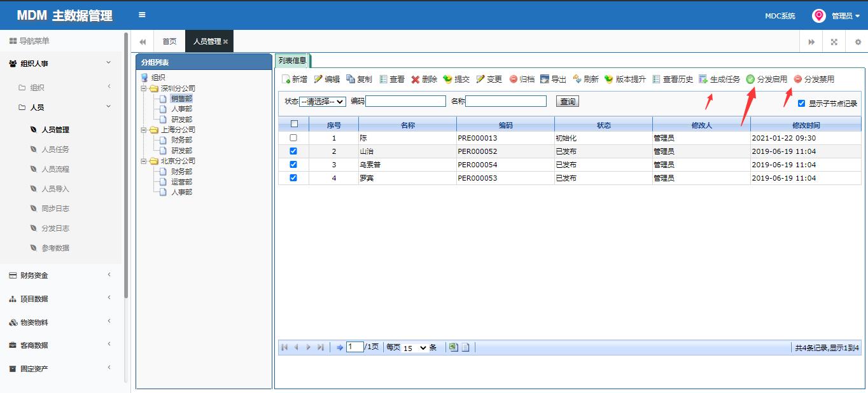Open 分发日志 in the sidebar
The image size is (868, 393).
pyautogui.click(x=55, y=228)
